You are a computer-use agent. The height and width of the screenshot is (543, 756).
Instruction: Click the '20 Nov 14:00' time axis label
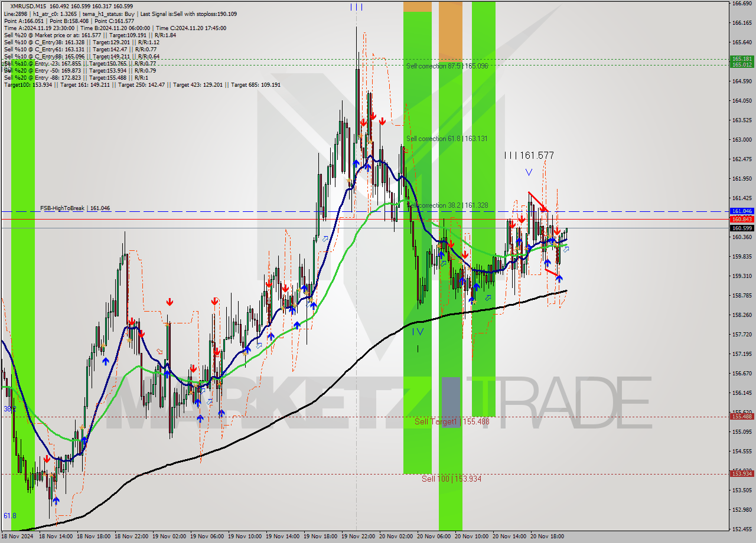tap(510, 537)
